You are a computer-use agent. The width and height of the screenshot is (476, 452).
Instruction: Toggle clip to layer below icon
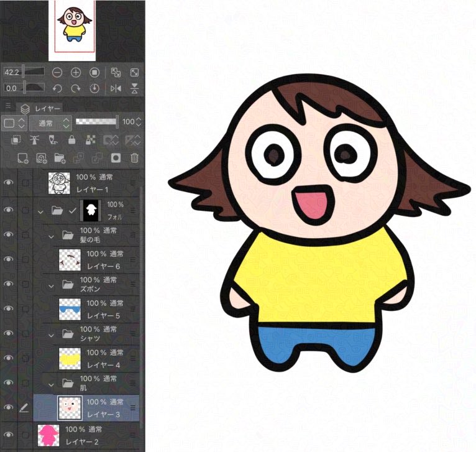[x=16, y=140]
